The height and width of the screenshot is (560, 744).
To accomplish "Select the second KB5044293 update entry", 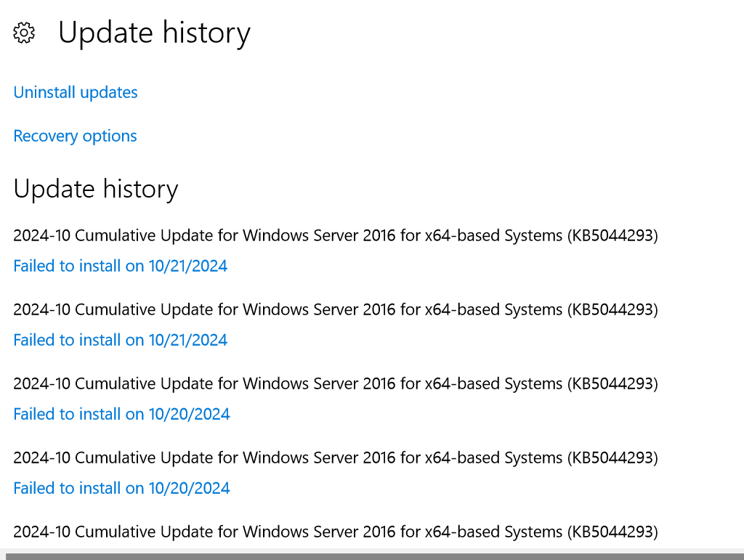I will (335, 309).
